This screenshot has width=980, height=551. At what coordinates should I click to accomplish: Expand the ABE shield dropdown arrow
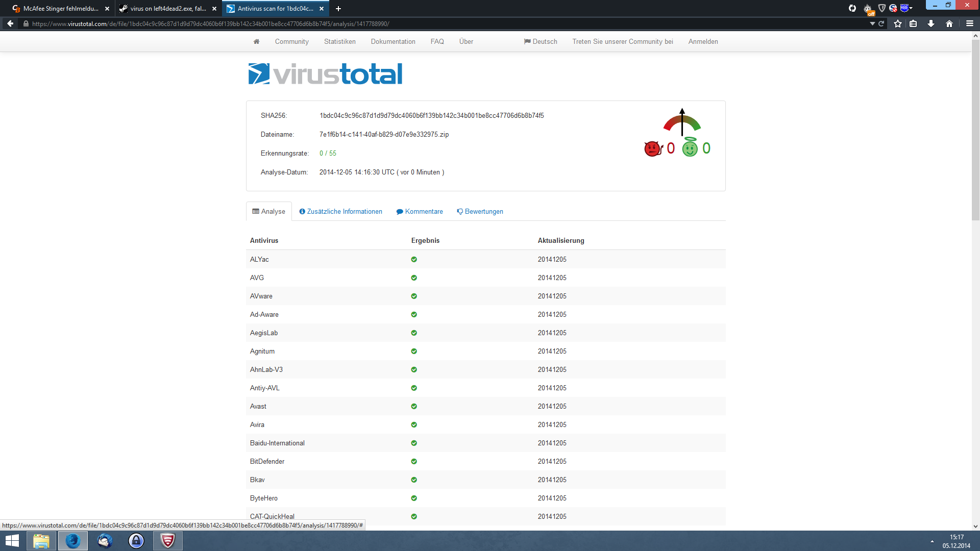(911, 8)
